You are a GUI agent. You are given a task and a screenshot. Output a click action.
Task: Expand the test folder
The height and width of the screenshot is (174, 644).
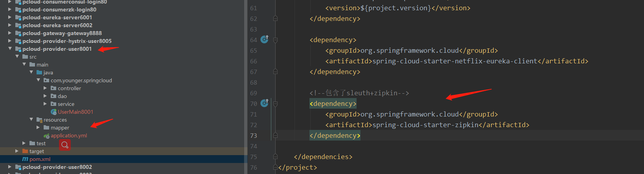(24, 143)
